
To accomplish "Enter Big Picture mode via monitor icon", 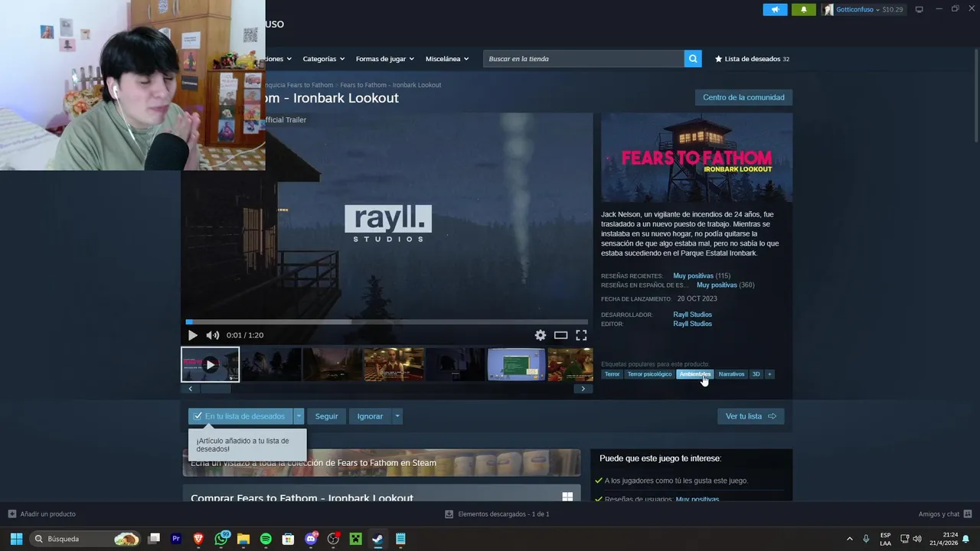I will pos(920,10).
